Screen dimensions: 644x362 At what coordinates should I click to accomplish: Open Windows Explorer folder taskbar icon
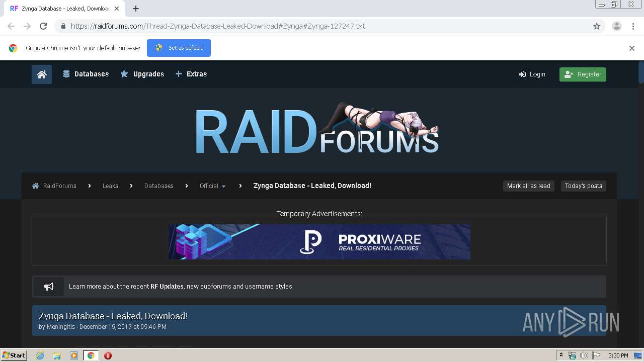(57, 355)
